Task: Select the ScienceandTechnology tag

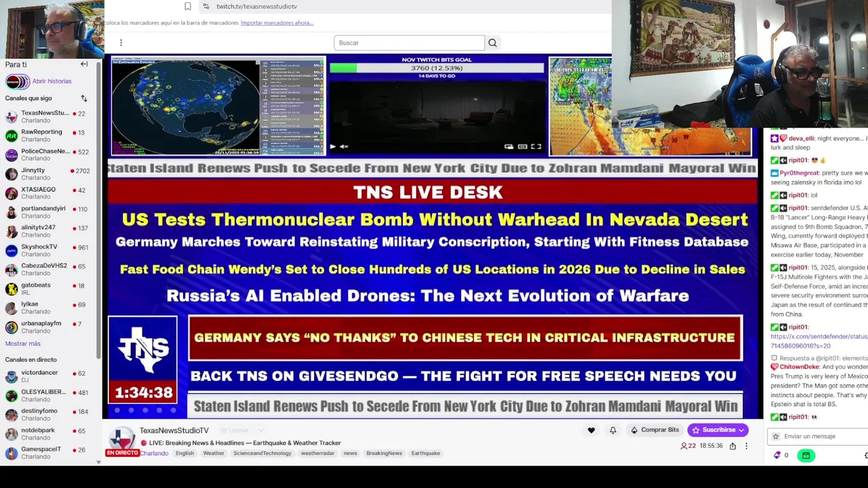Action: [x=262, y=453]
